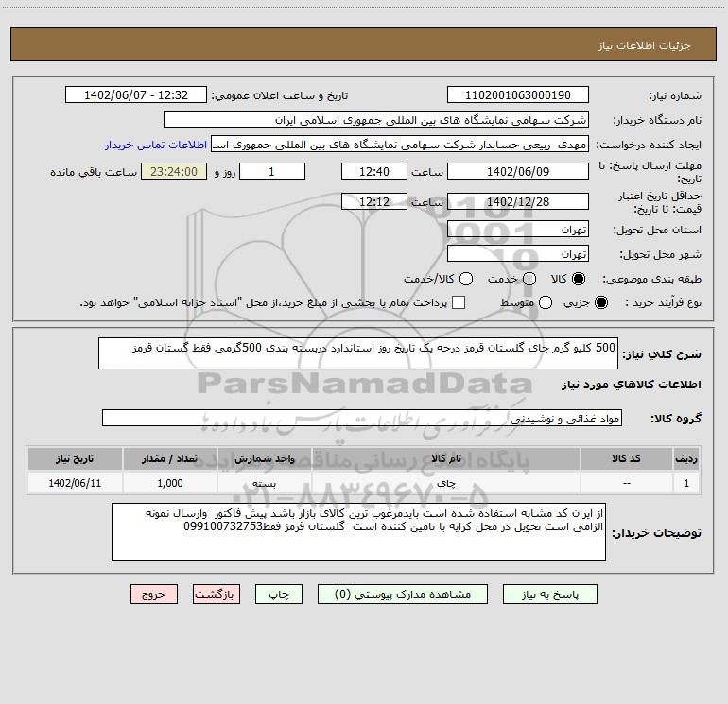Click the اطلاعات کالاهای مورد نیاز heading
728x704 pixels.
(x=632, y=385)
